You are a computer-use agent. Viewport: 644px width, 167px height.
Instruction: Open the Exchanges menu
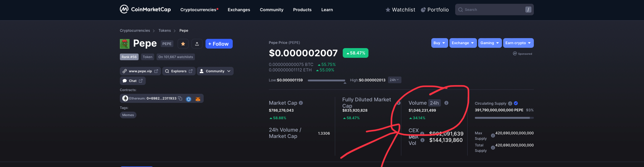click(239, 10)
